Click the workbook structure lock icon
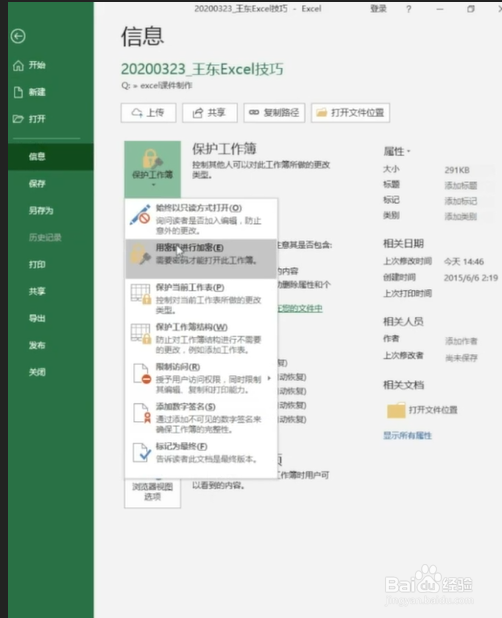This screenshot has height=618, width=502. click(141, 334)
